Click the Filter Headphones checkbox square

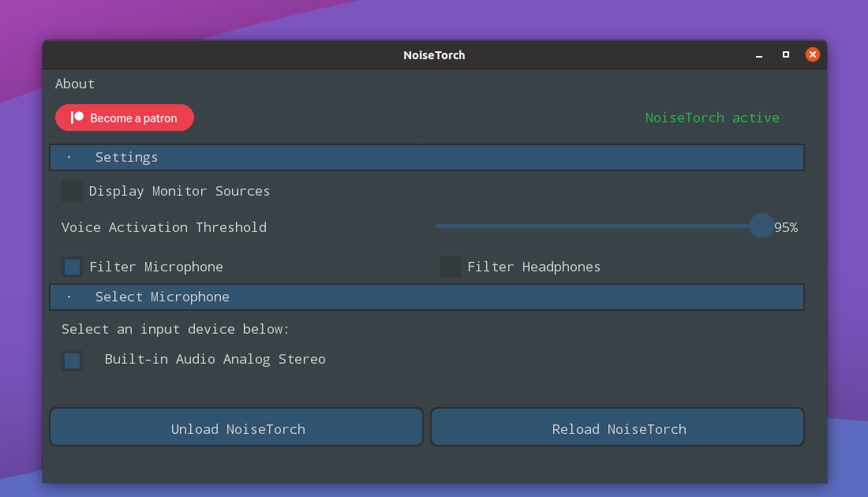450,267
